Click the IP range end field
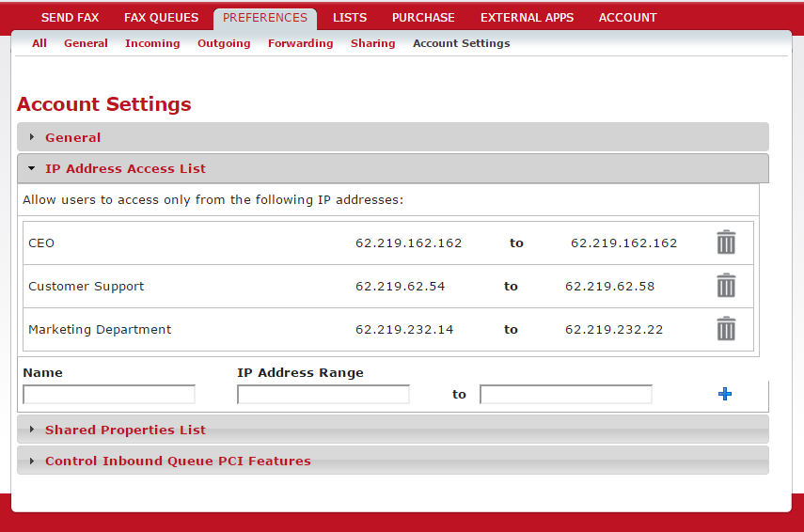The width and height of the screenshot is (804, 532). point(566,395)
